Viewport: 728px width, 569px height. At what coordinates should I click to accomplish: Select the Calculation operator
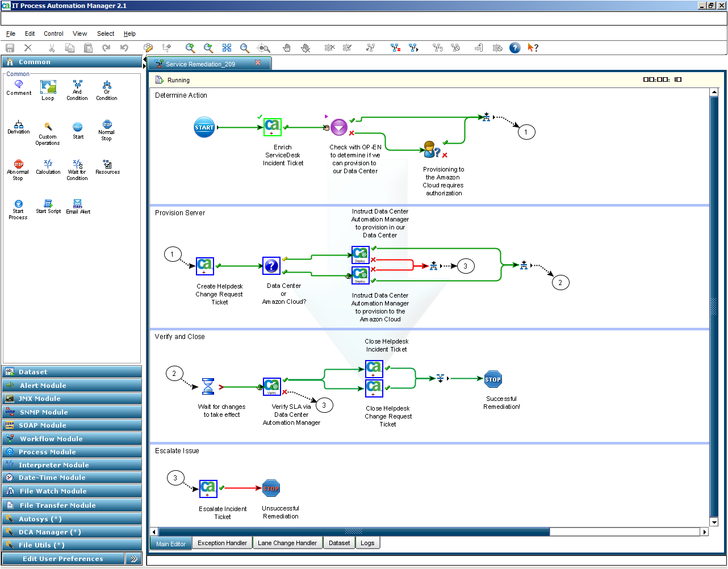(x=48, y=167)
